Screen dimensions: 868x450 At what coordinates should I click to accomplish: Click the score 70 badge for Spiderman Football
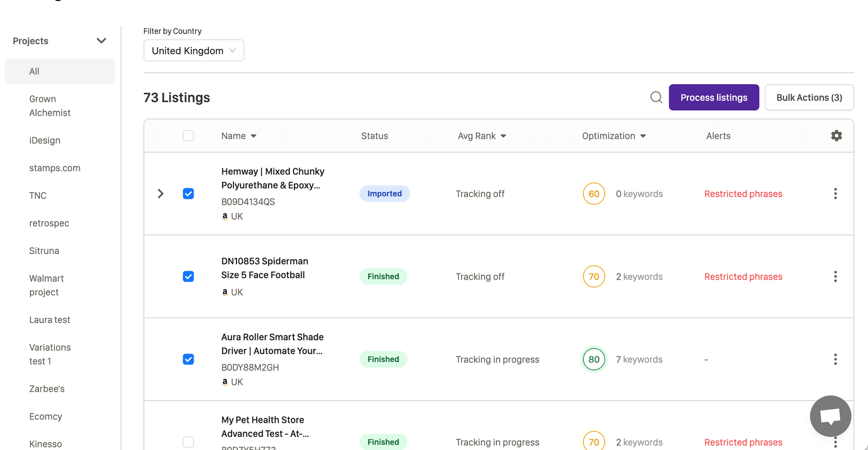click(x=594, y=276)
